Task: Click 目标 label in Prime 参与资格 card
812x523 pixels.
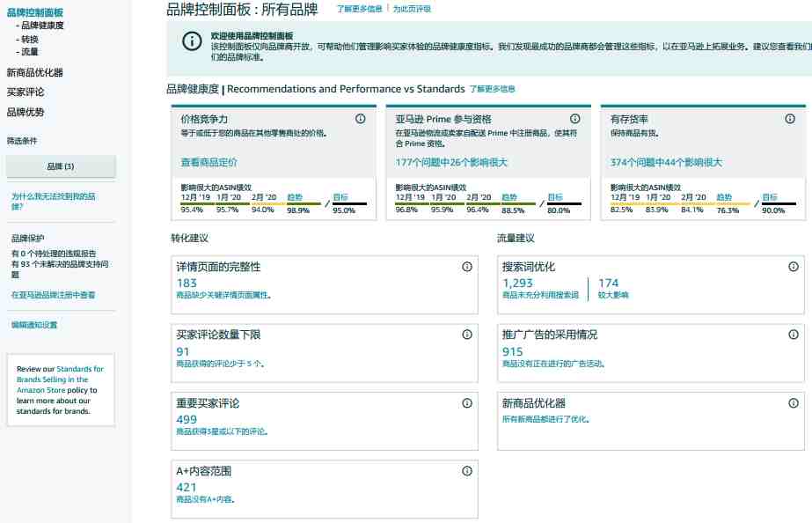Action: (555, 197)
